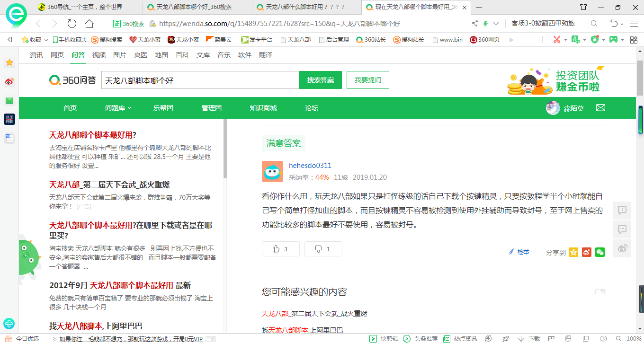
Task: Open the 2012年9月 天龙八部 result link
Action: [120, 285]
